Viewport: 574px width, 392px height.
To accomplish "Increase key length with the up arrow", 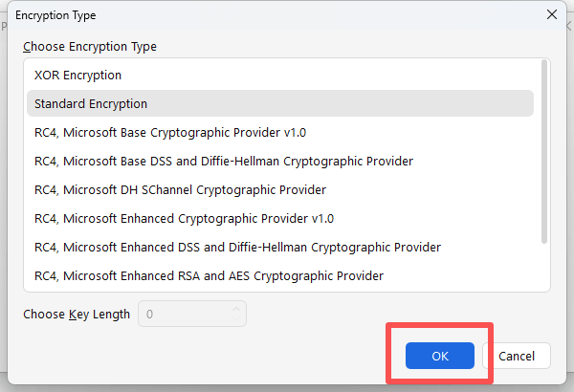I will click(x=236, y=308).
